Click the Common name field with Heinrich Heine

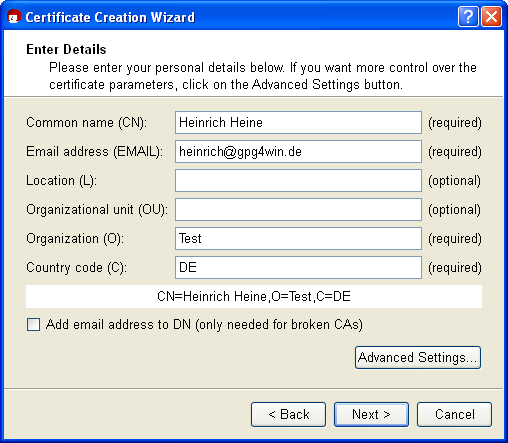[x=298, y=123]
